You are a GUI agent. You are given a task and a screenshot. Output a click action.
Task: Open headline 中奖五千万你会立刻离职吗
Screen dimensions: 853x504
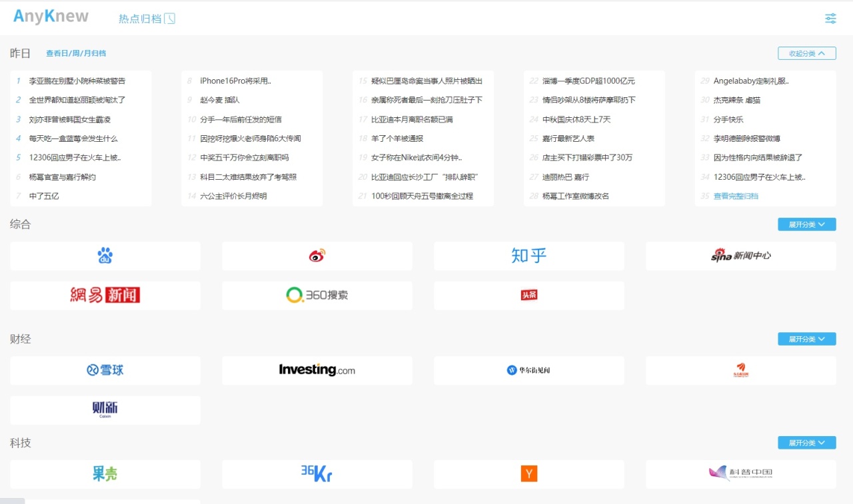[245, 158]
